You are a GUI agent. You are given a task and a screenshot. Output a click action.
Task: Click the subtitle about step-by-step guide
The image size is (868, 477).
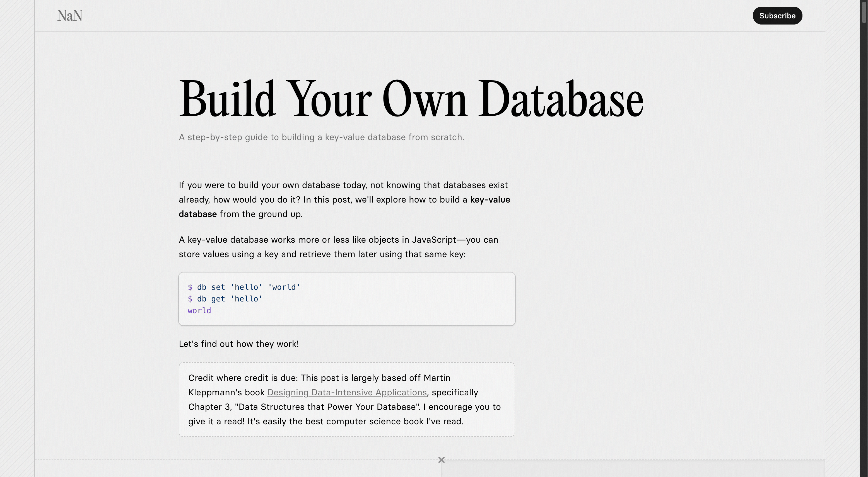click(321, 137)
